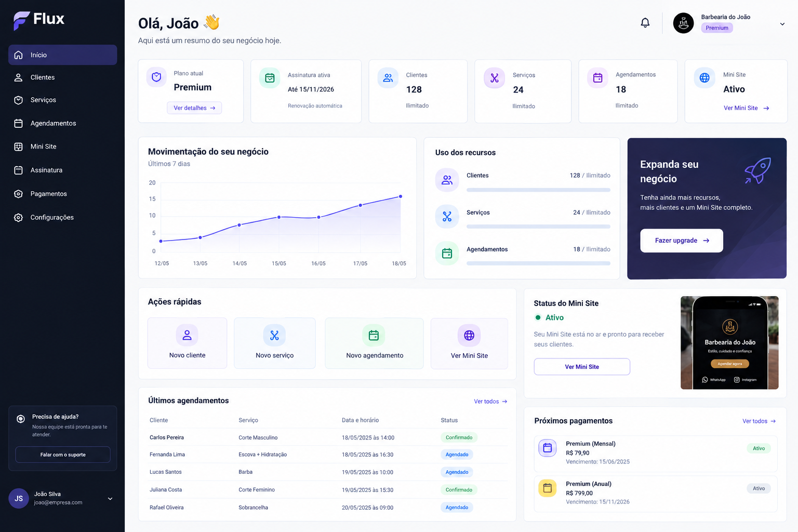This screenshot has height=532, width=798.
Task: Click the Mini Site phone preview thumbnail
Action: [729, 343]
